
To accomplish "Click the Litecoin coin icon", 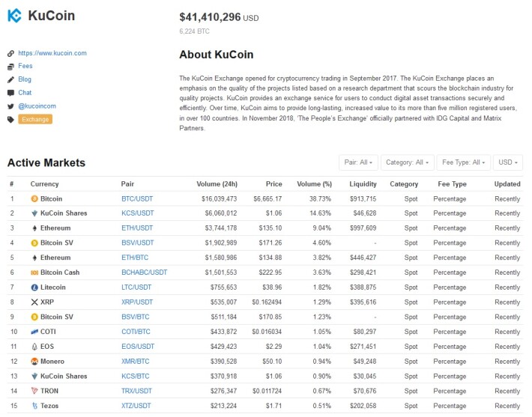I will (x=34, y=287).
